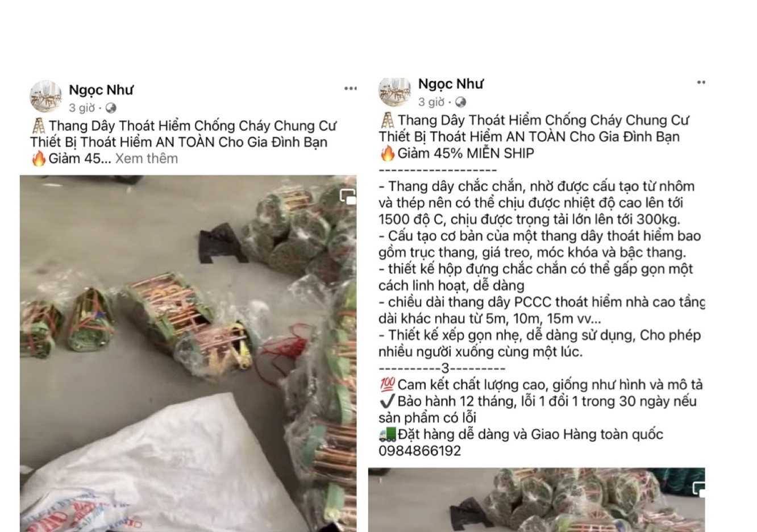Screen dimensions: 757x532
Task: Click the "3 giờ" timestamp on the right post
Action: (x=431, y=102)
